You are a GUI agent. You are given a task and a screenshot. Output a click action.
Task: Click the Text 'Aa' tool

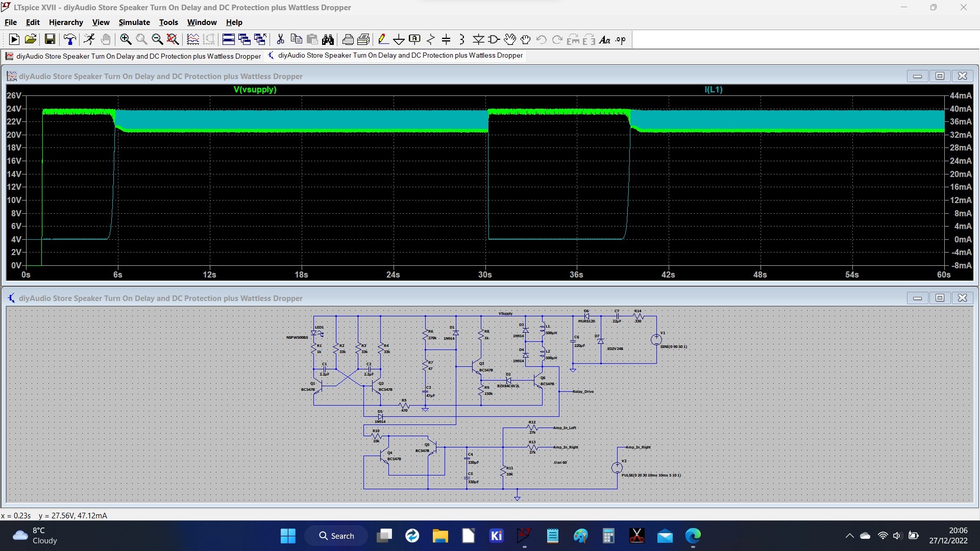(605, 39)
